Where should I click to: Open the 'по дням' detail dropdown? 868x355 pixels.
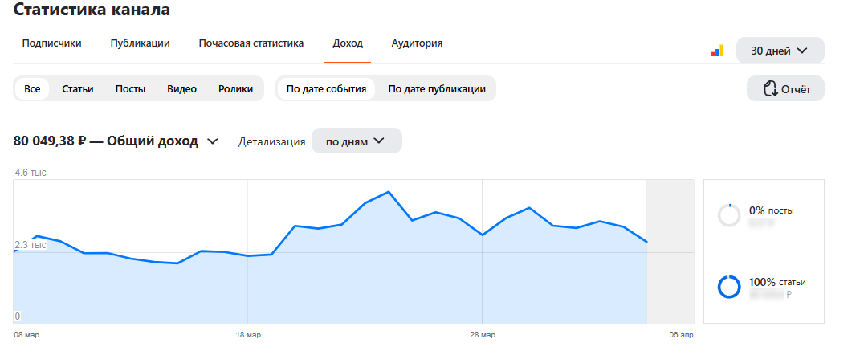356,141
